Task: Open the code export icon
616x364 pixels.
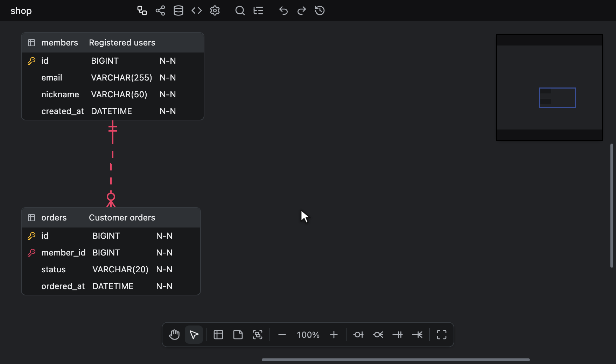Action: pos(197,10)
